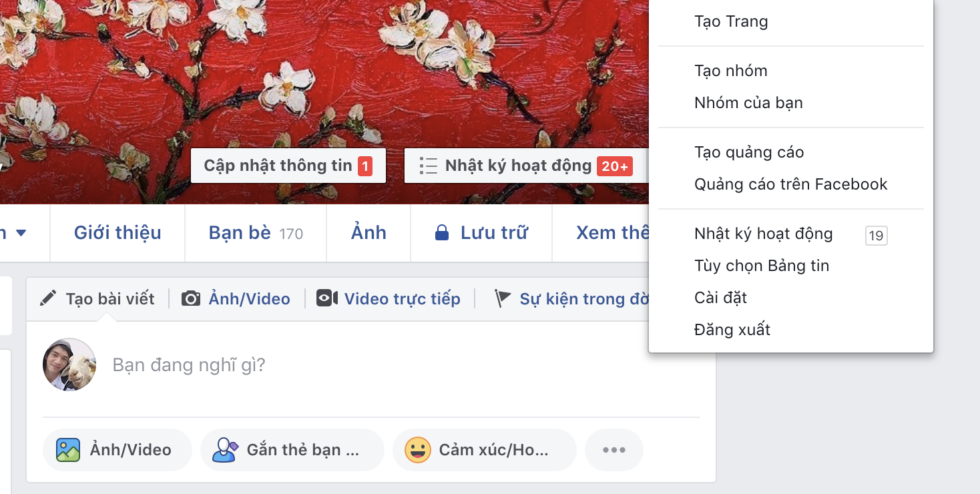The image size is (980, 494).
Task: Click the live video camera icon
Action: pos(327,298)
